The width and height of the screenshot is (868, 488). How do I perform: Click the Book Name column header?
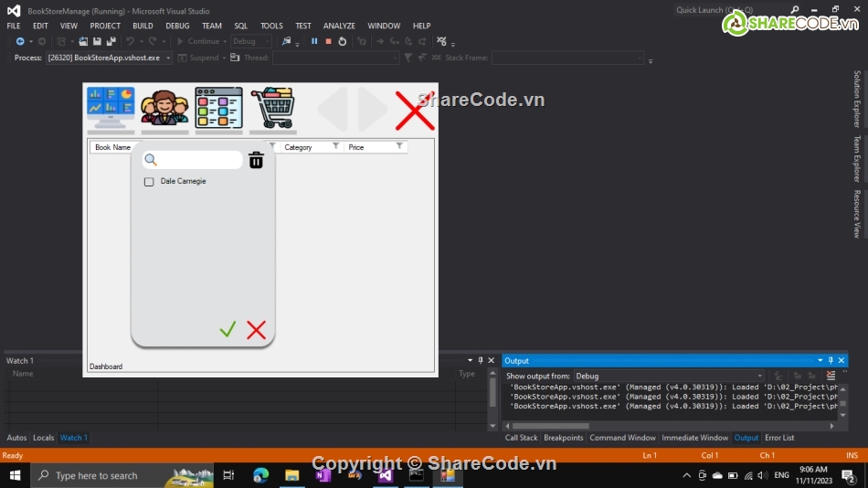click(x=113, y=147)
